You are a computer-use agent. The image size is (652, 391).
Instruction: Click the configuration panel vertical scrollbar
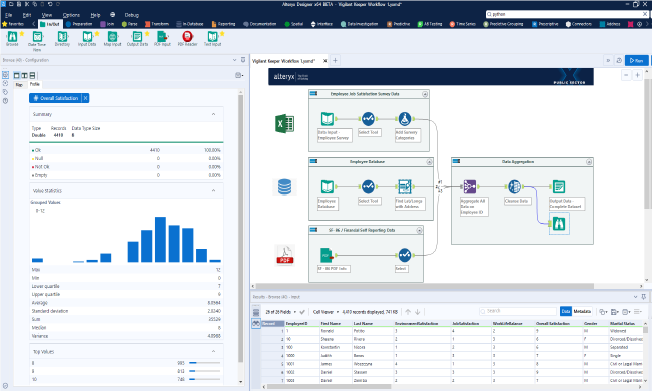coord(241,229)
